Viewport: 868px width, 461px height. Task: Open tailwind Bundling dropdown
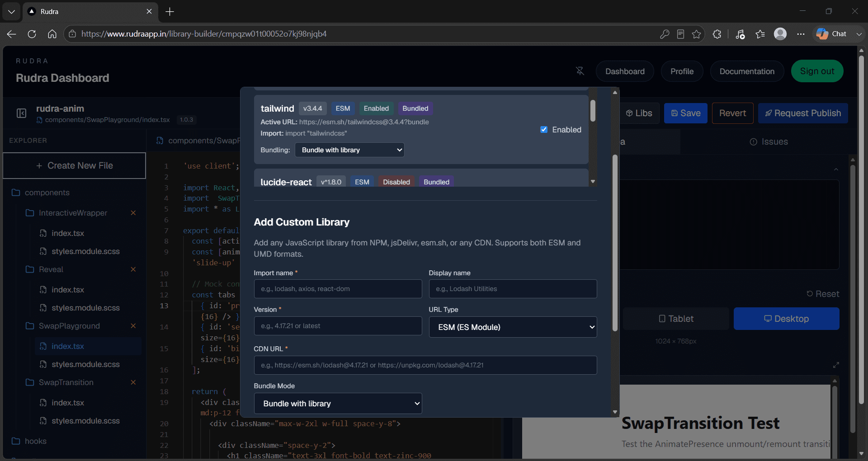(349, 150)
